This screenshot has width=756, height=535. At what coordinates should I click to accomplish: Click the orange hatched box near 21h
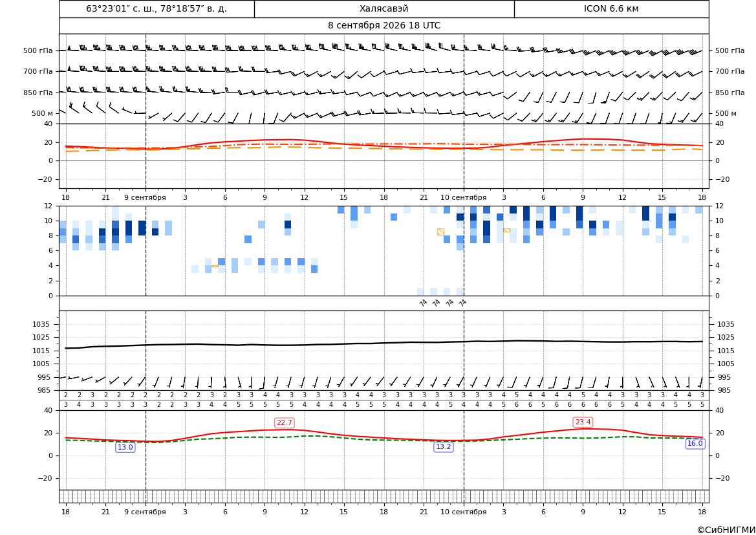coord(440,232)
